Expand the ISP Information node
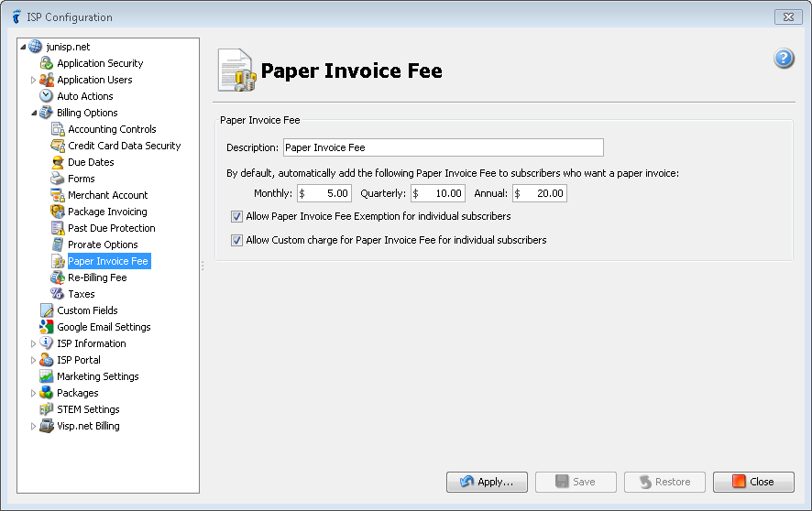This screenshot has width=812, height=511. pyautogui.click(x=33, y=344)
